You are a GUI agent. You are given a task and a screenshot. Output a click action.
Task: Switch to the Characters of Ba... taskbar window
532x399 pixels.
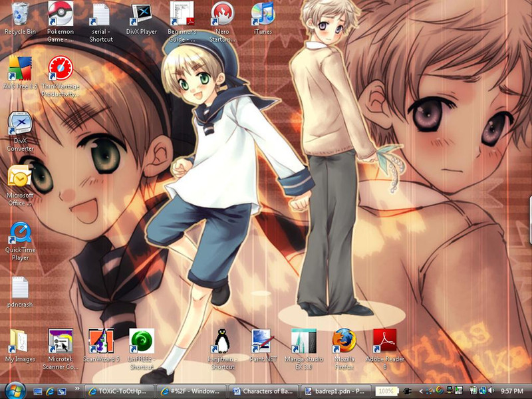[x=263, y=391]
